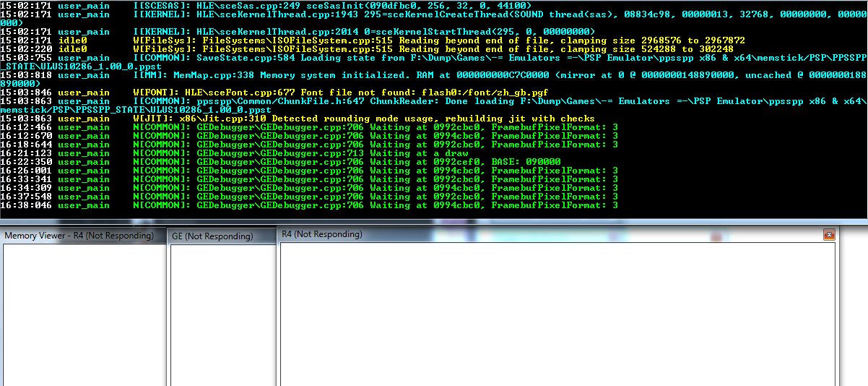Image resolution: width=868 pixels, height=386 pixels.
Task: Click the Detected rounding mode usage warning
Action: [361, 119]
